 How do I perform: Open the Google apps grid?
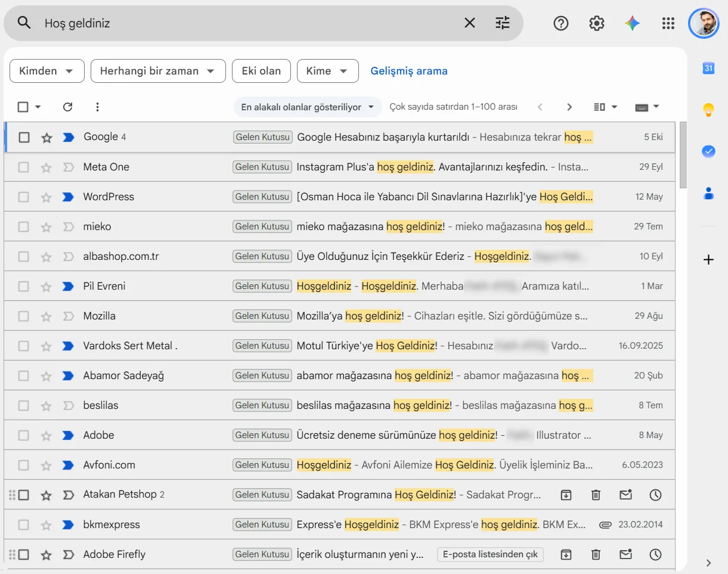(x=668, y=23)
